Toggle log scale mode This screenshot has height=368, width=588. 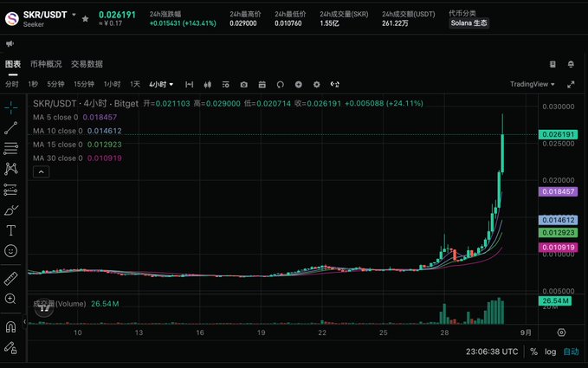(x=550, y=352)
